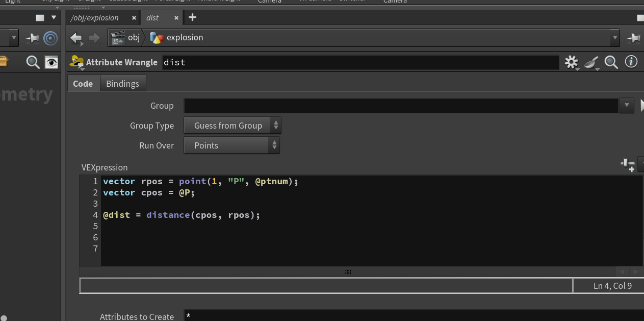Toggle the left pane pin icon
This screenshot has height=321, width=644.
pyautogui.click(x=33, y=38)
